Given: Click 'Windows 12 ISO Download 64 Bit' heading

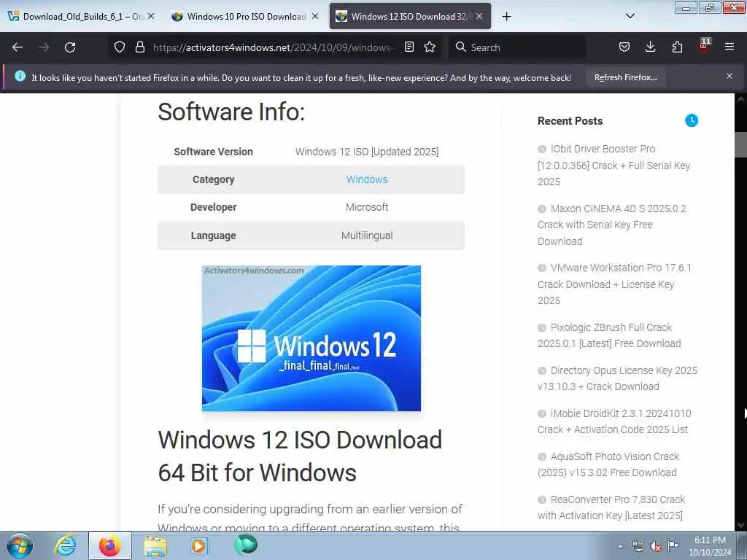Looking at the screenshot, I should [300, 456].
